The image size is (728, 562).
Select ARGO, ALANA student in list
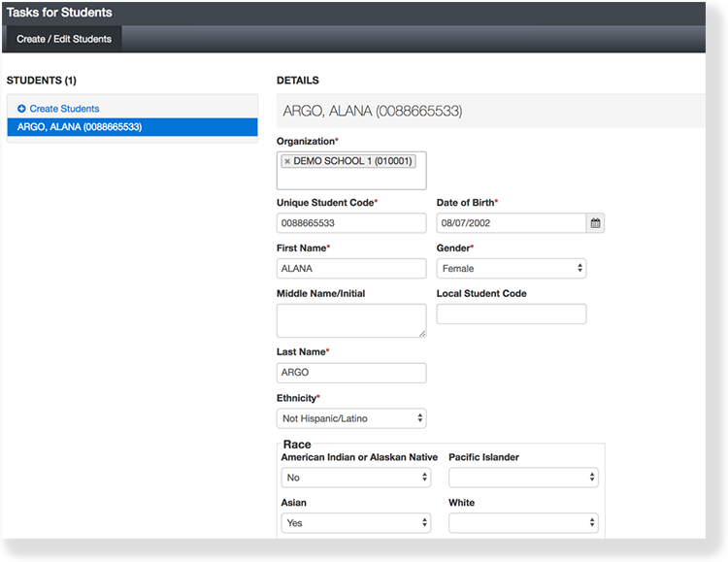point(132,127)
